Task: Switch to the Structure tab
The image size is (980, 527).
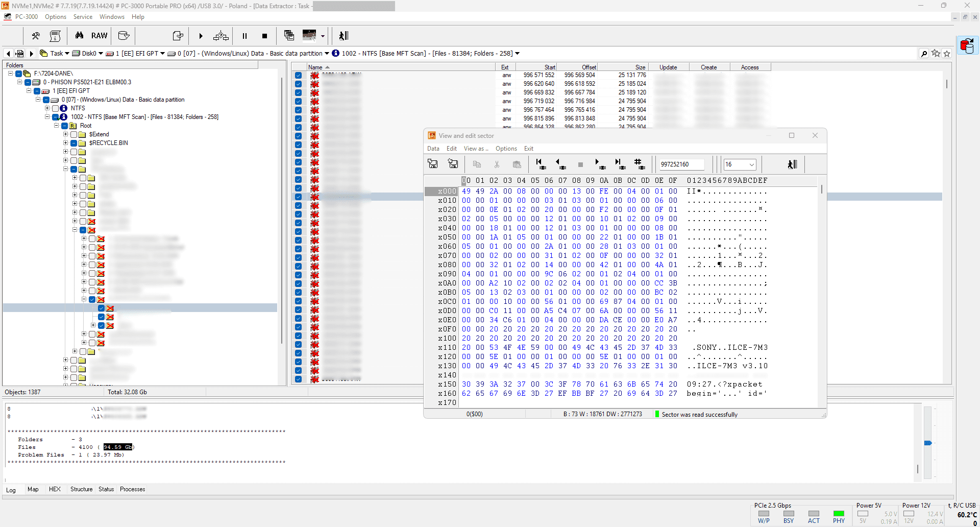Action: 81,489
